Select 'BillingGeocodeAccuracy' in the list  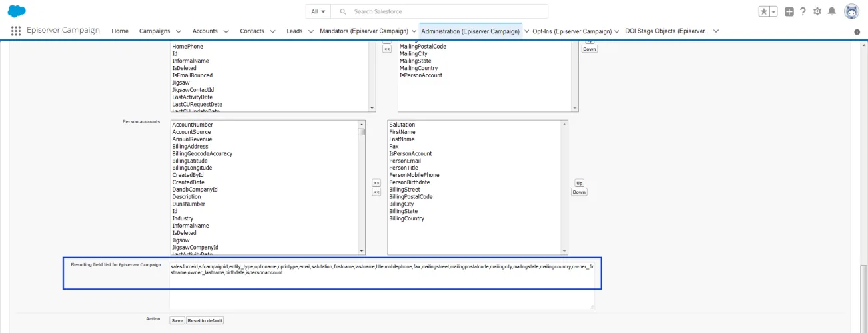tap(203, 153)
